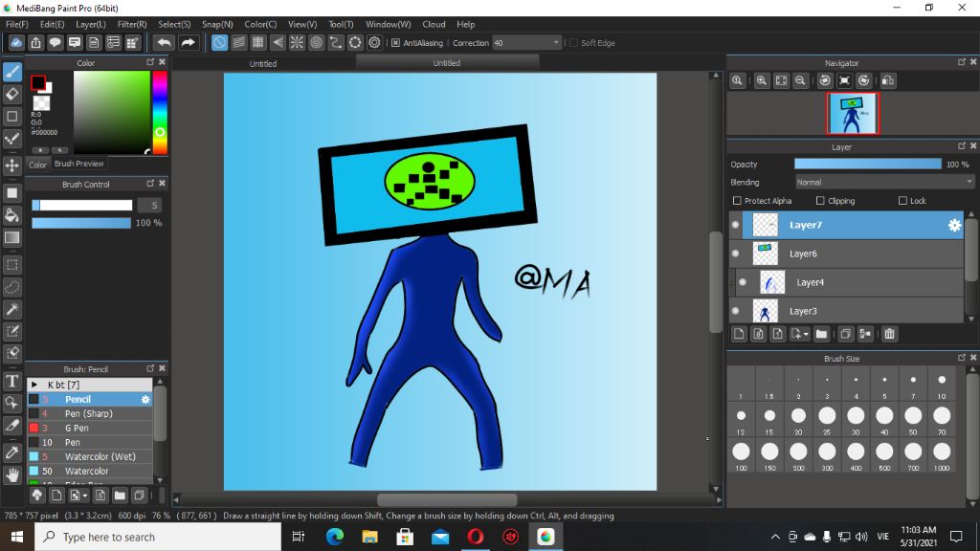Hide Layer7 visibility dot

(736, 225)
